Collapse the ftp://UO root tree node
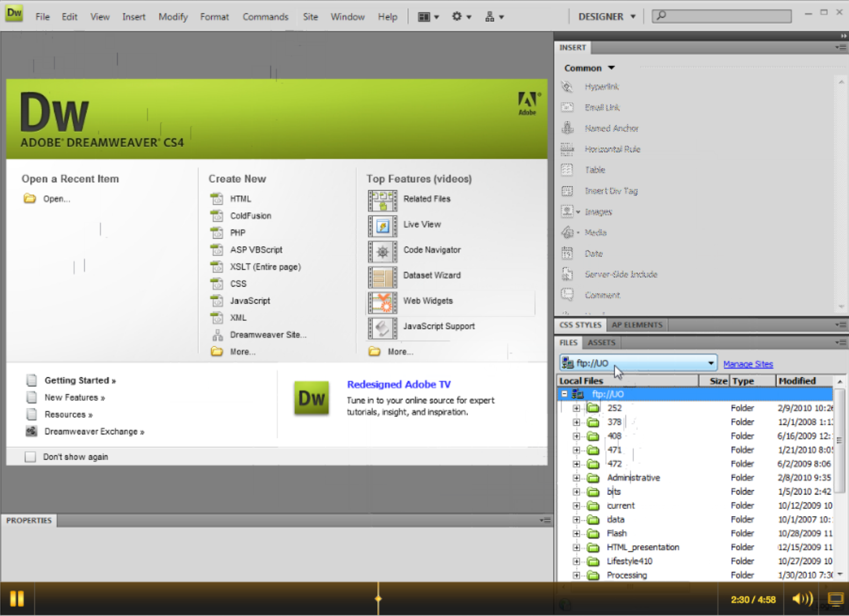 [x=564, y=394]
